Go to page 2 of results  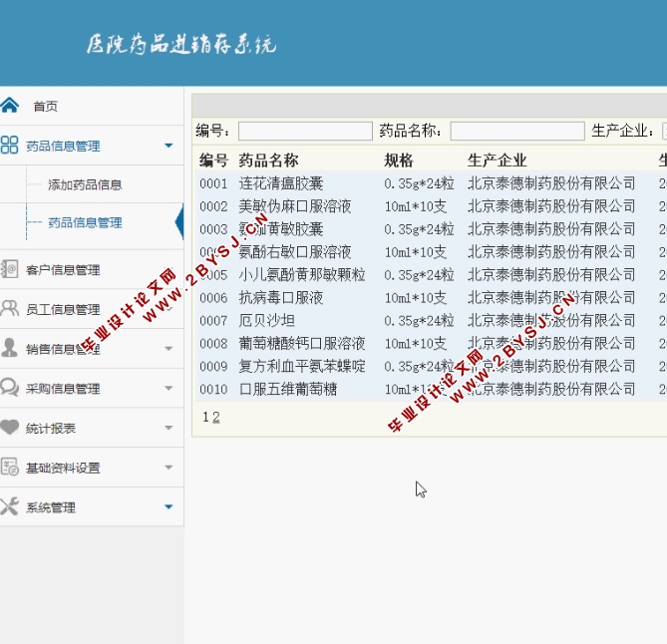pos(216,418)
